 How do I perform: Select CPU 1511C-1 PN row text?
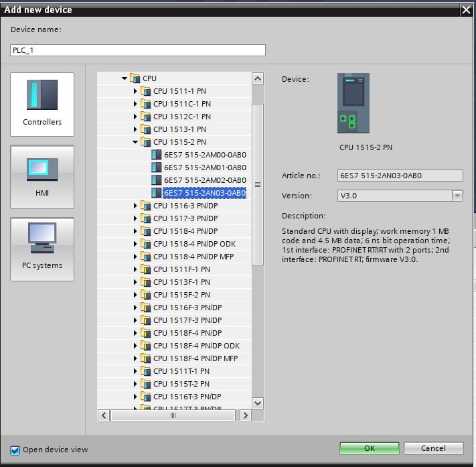click(x=182, y=104)
